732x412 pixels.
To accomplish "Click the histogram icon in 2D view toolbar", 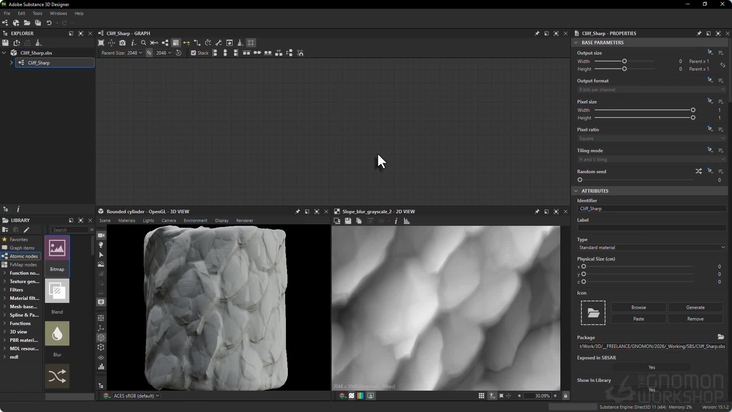I will [x=407, y=221].
